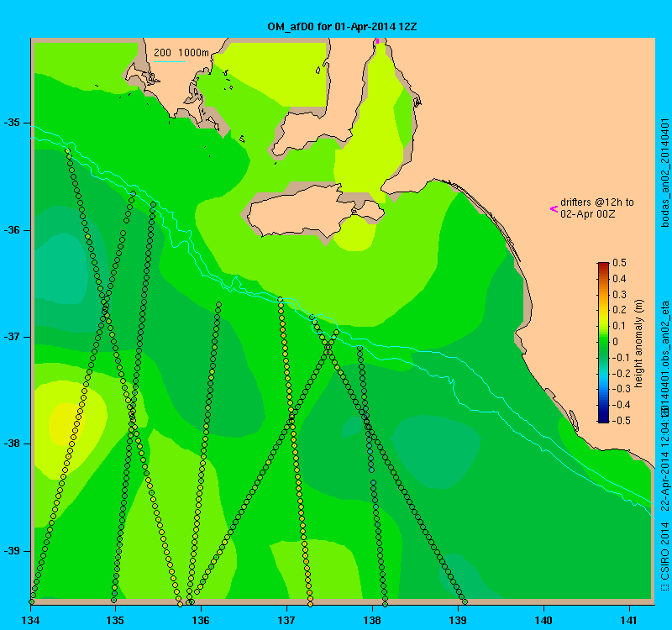
Task: Click the '135' longitude axis label
Action: (115, 621)
